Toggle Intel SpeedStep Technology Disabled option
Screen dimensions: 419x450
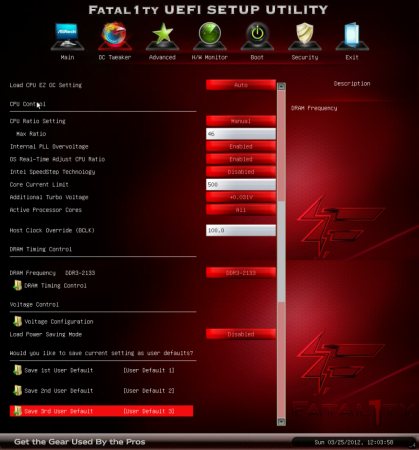click(241, 172)
